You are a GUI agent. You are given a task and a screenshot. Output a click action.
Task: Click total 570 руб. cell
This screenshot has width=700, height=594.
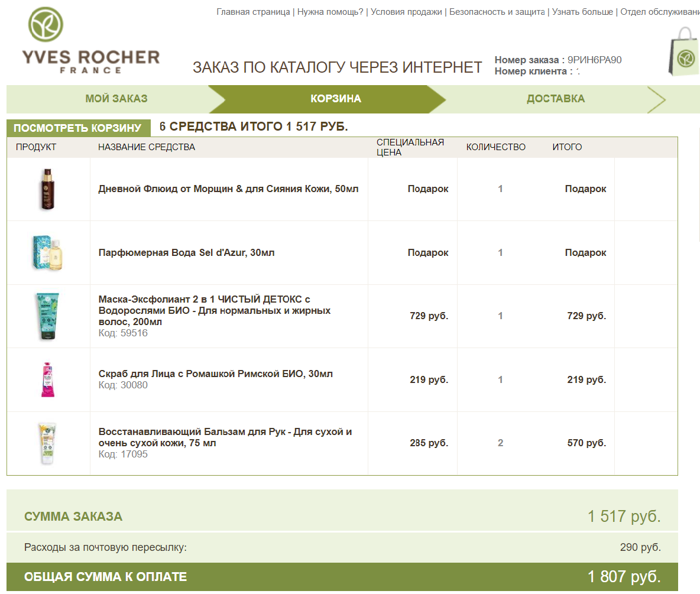(586, 443)
